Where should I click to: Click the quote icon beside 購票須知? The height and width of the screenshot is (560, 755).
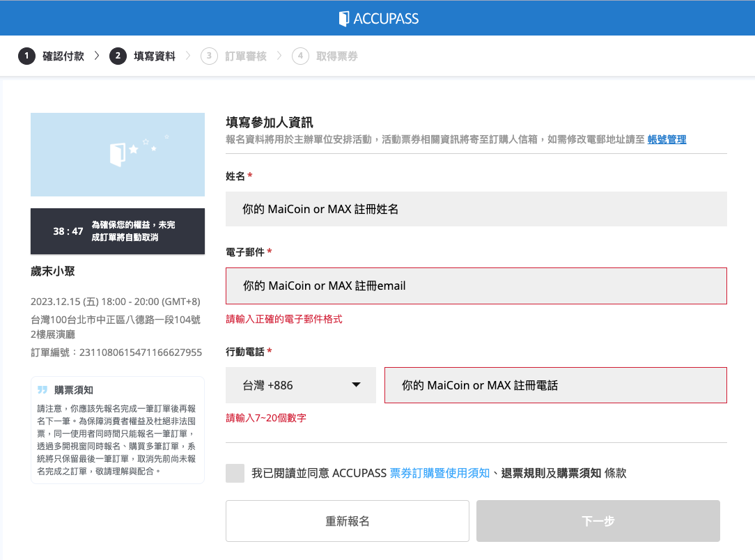pos(42,390)
